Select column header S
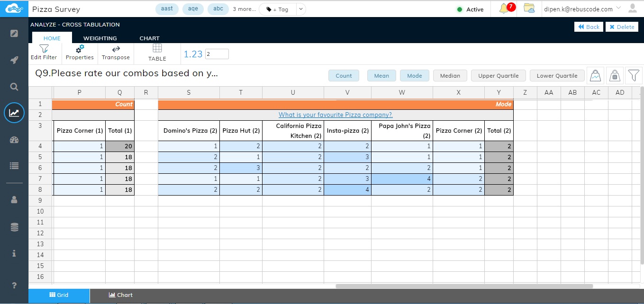 point(189,92)
